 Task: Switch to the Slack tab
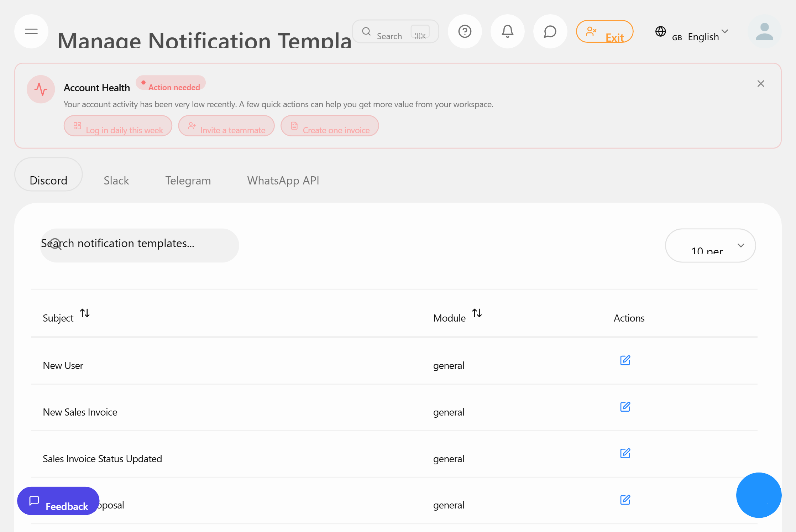[116, 180]
